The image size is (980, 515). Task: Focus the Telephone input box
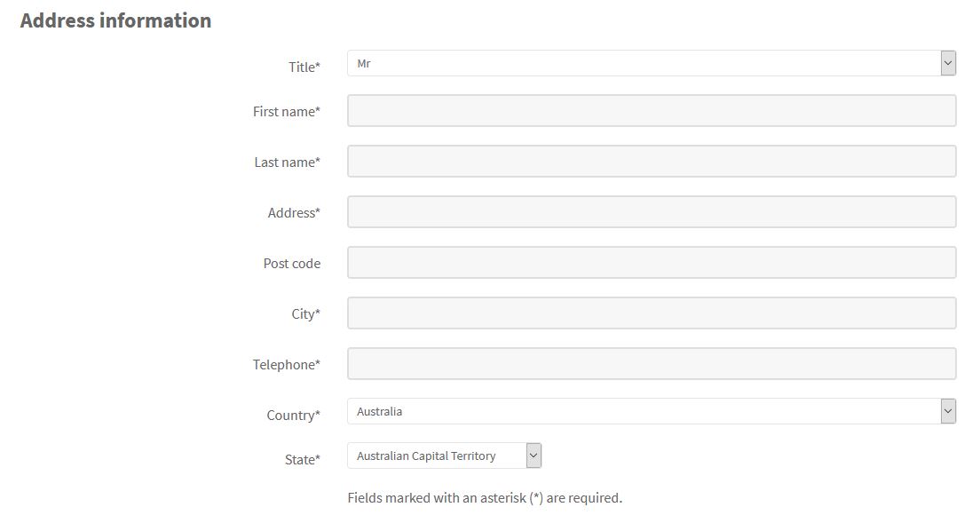(x=651, y=364)
